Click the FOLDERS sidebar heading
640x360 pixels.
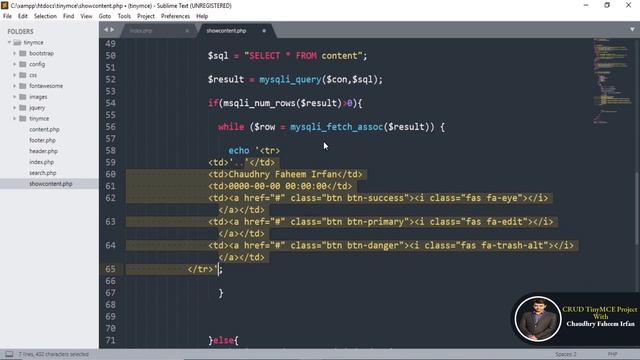tap(20, 31)
